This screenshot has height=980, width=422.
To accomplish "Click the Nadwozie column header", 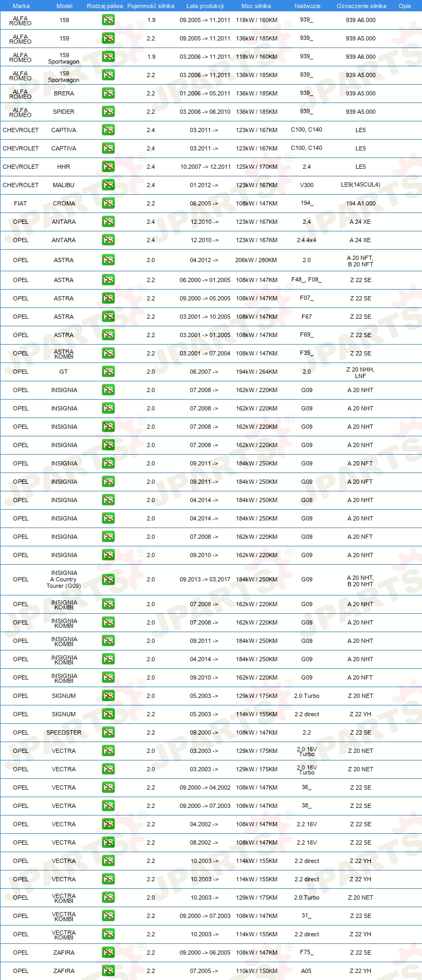I will click(x=307, y=6).
